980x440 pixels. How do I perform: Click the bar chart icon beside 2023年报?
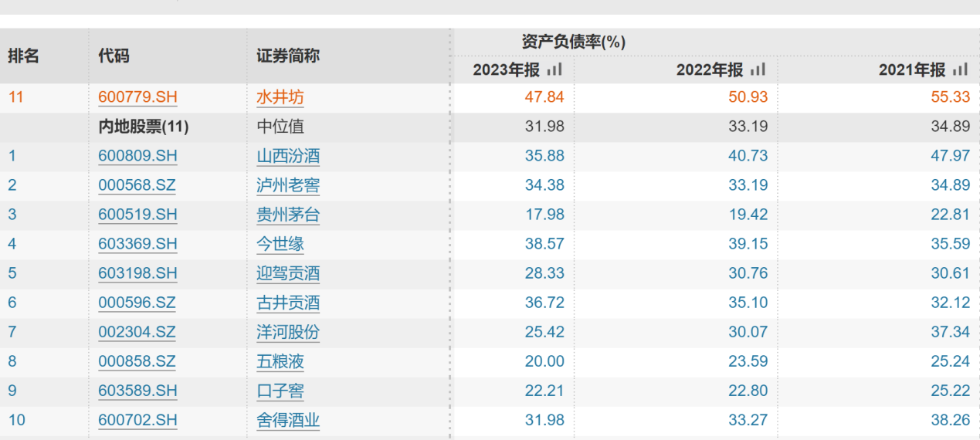pos(554,70)
